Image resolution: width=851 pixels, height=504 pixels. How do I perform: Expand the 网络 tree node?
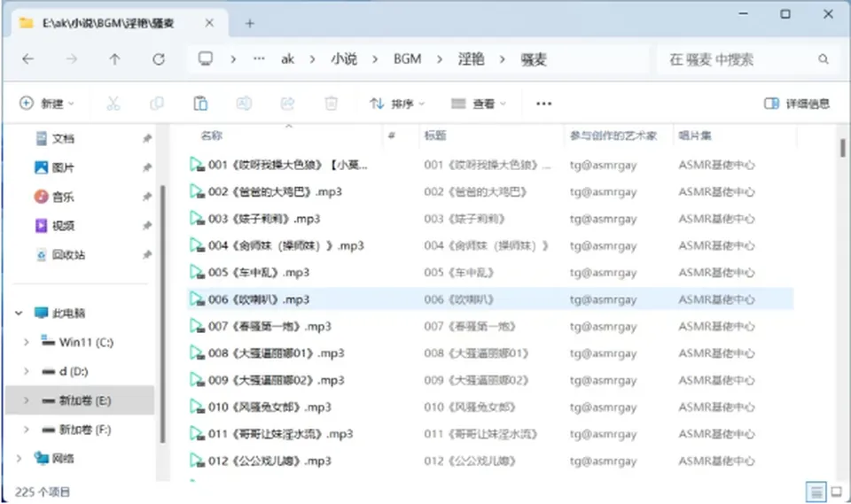tap(19, 459)
